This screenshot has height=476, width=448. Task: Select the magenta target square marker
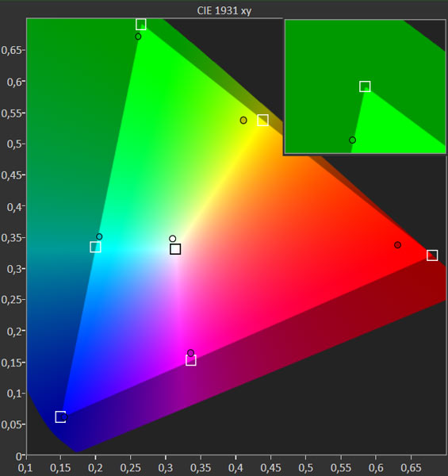click(191, 360)
